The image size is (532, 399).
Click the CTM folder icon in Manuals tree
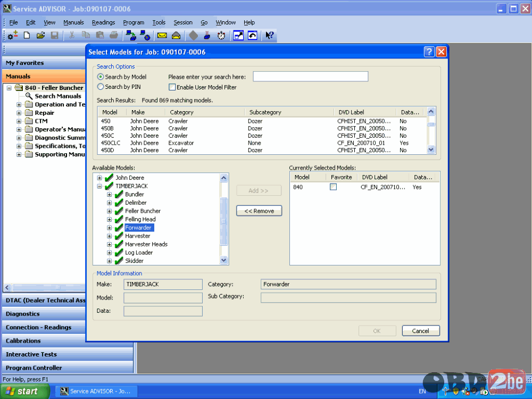[x=29, y=121]
